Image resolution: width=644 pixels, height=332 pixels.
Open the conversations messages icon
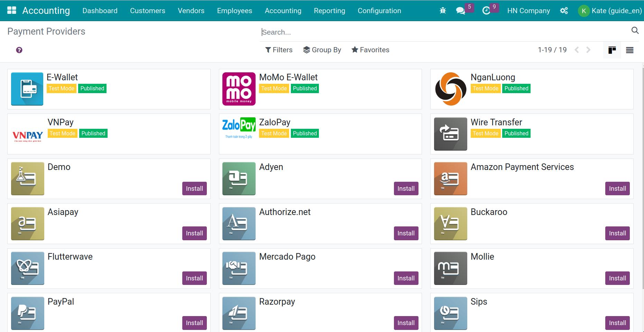coord(460,11)
